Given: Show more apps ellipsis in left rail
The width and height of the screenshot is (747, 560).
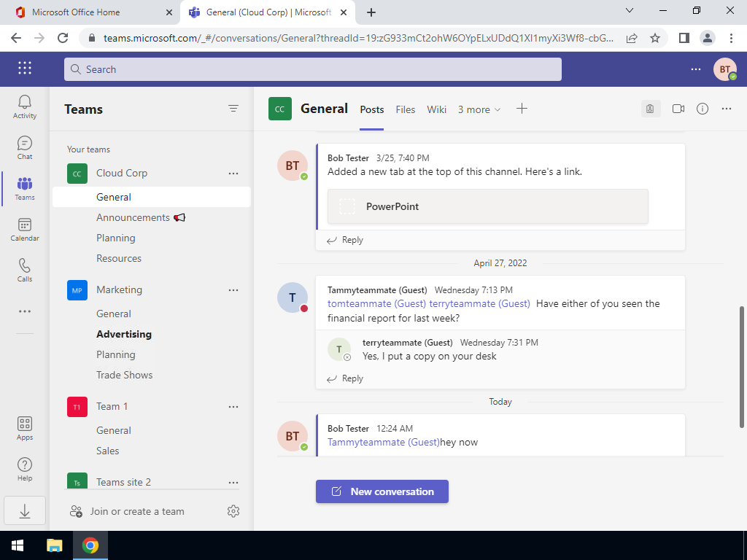Looking at the screenshot, I should 25,311.
